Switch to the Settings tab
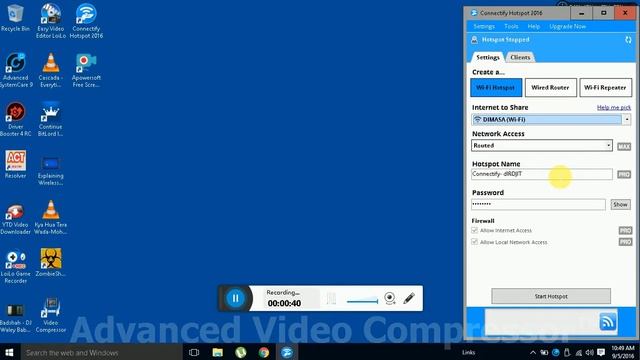Screen dimensions: 640x360 tap(488, 58)
